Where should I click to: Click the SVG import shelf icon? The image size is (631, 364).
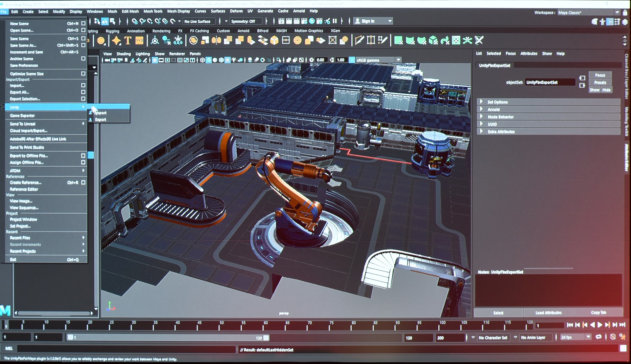139,40
